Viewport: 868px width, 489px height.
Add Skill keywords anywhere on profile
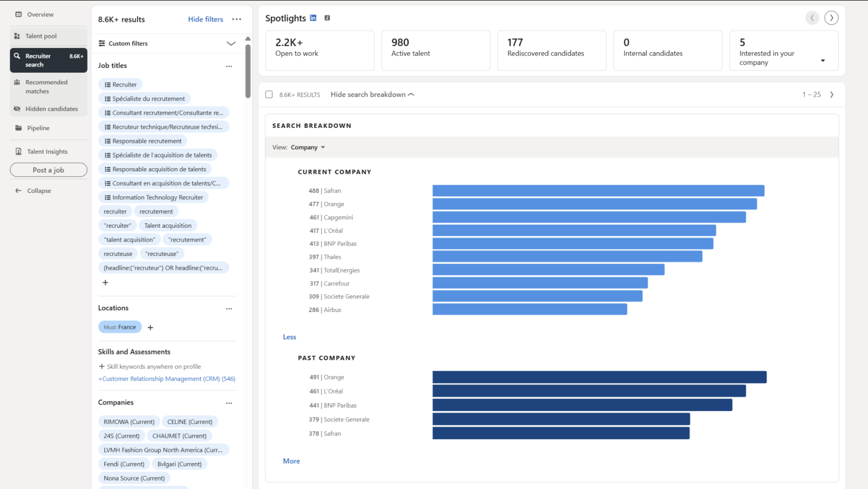pyautogui.click(x=150, y=367)
